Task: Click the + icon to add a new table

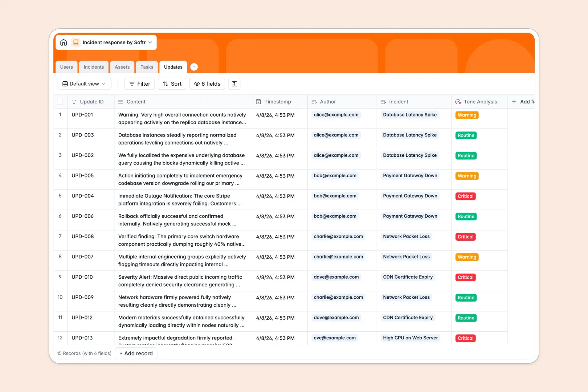Action: coord(194,67)
